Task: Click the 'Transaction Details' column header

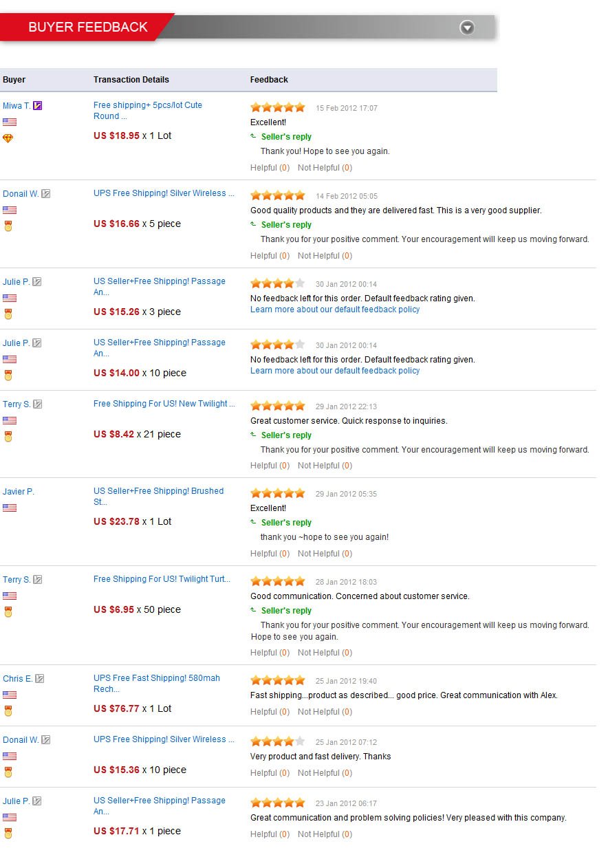Action: pos(131,80)
